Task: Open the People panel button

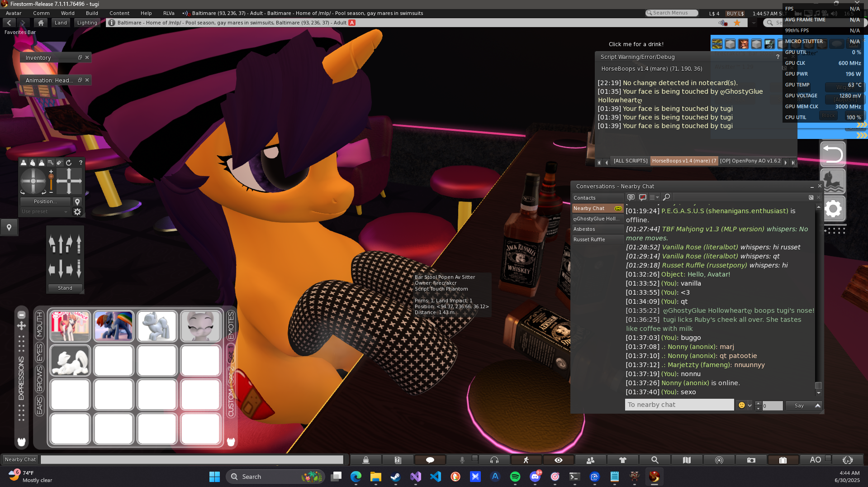Action: [590, 460]
